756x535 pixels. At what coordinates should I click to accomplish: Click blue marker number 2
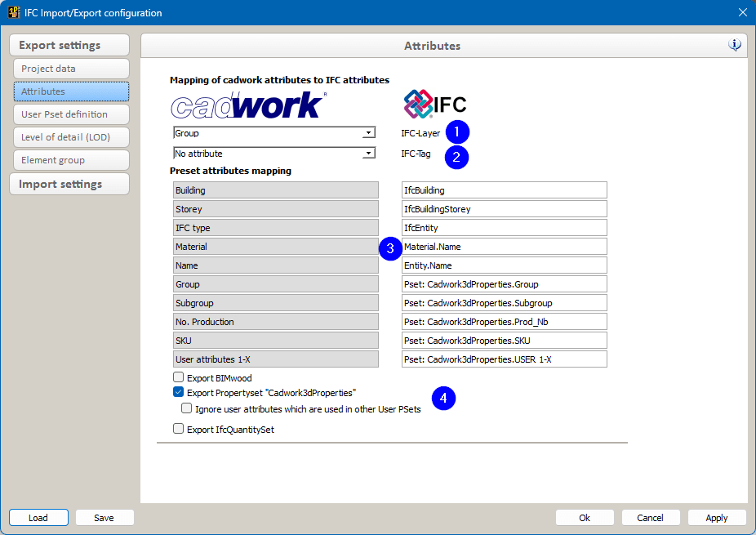tap(456, 156)
